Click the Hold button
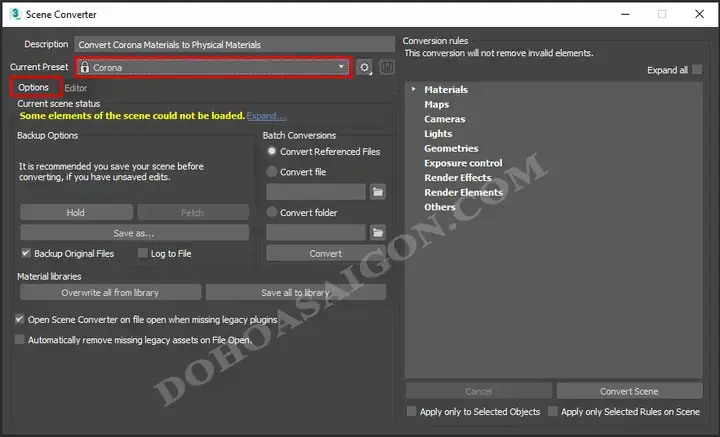 click(x=76, y=213)
